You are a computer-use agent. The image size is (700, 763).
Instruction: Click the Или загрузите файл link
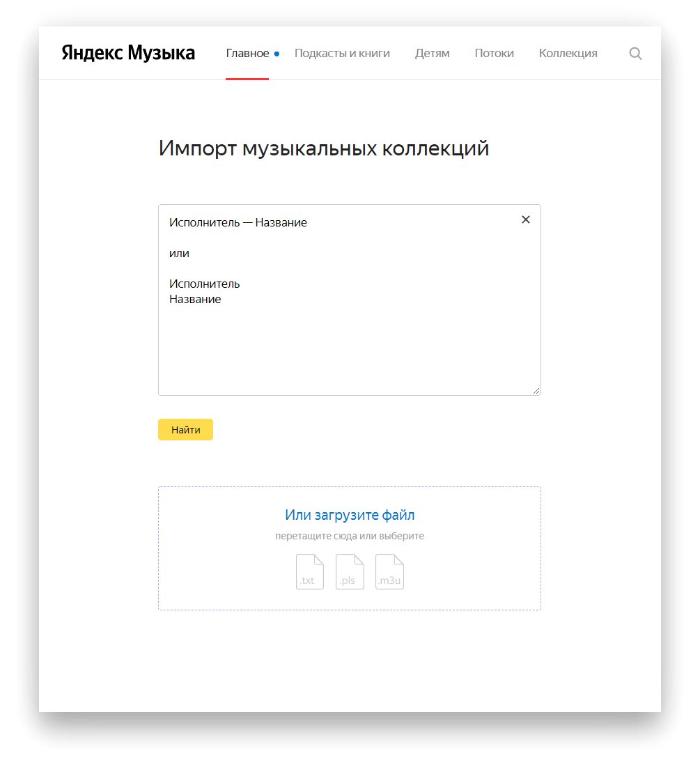[x=350, y=515]
